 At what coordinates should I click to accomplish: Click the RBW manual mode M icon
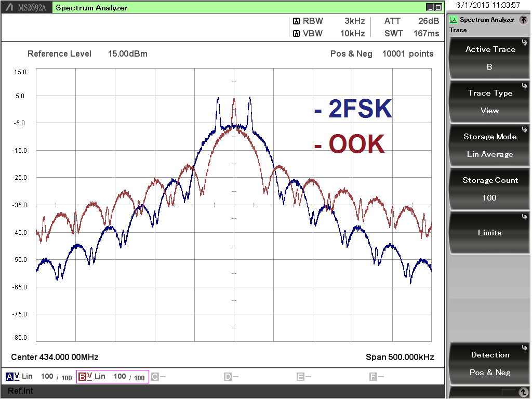click(x=296, y=21)
